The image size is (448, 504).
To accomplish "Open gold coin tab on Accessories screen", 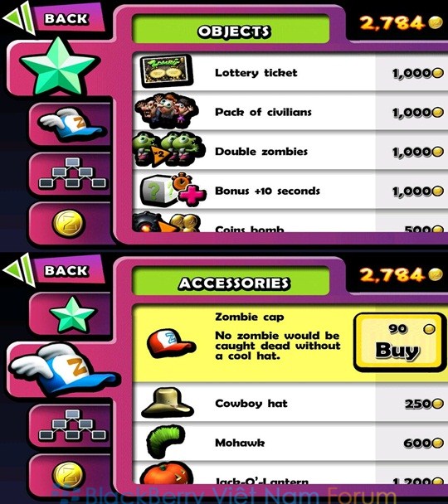I will coord(71,475).
